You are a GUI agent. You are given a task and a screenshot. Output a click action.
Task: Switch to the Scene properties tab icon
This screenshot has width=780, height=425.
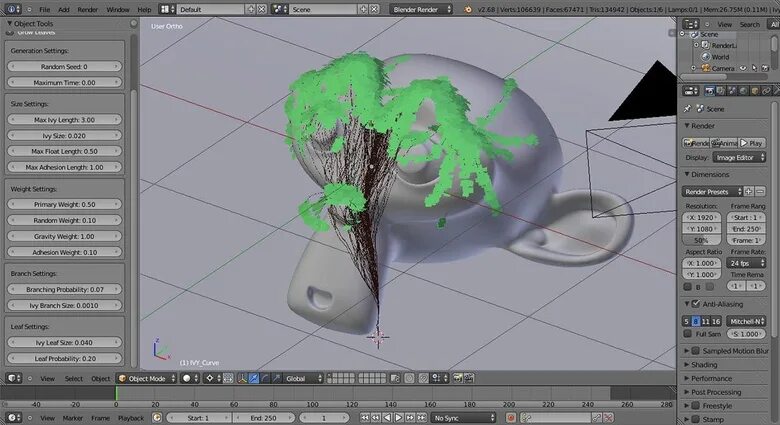[x=732, y=91]
